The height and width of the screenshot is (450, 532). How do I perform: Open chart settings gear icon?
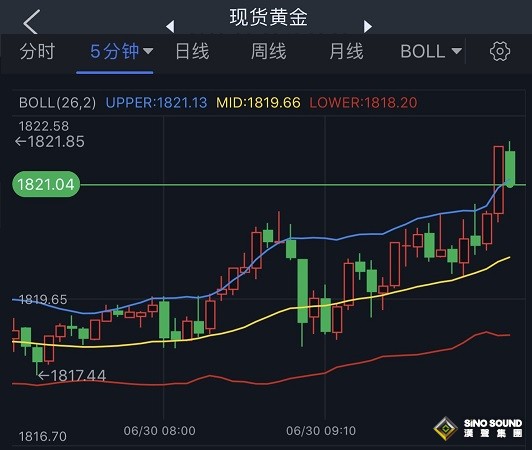500,52
